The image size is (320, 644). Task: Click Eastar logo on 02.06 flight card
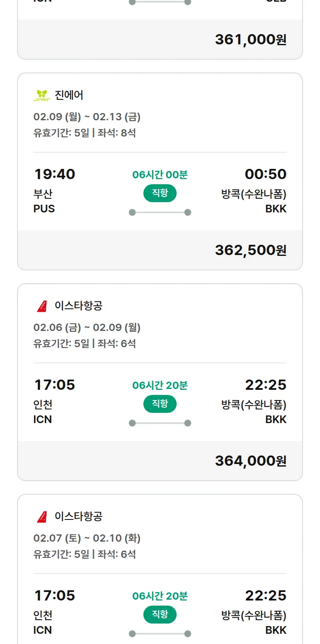point(42,306)
